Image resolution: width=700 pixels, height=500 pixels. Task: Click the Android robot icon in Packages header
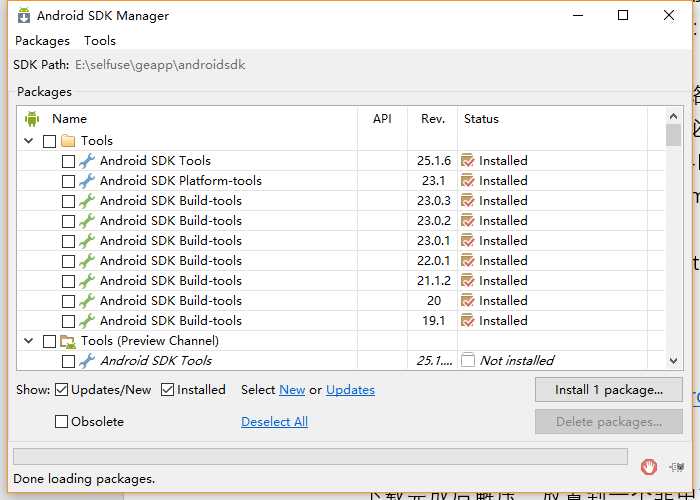[31, 119]
